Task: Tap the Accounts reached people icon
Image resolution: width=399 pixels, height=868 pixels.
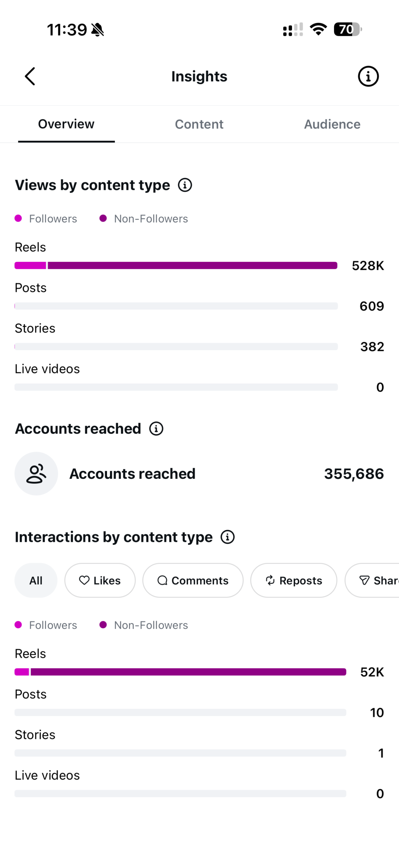Action: 36,473
